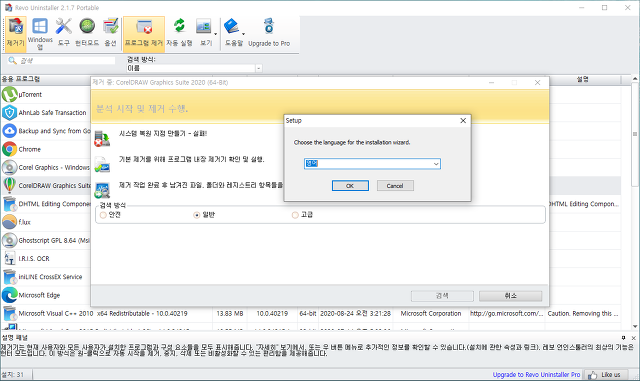The height and width of the screenshot is (381, 640).
Task: Select the Backup and Sync cloud icon
Action: [9, 131]
